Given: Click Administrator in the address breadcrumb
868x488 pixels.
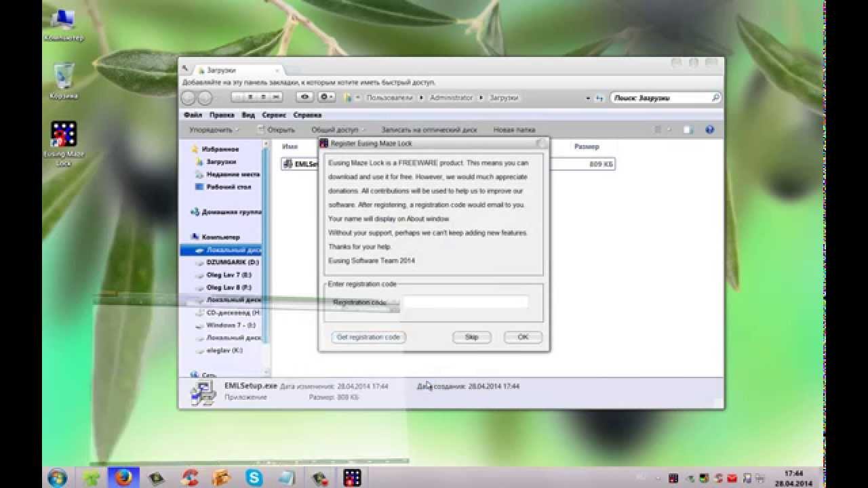Looking at the screenshot, I should click(x=451, y=98).
